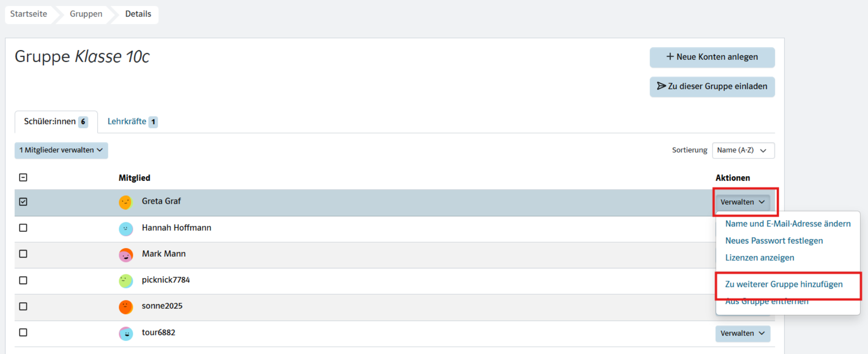
Task: Open the Mitglieder verwalten dropdown
Action: [x=61, y=150]
